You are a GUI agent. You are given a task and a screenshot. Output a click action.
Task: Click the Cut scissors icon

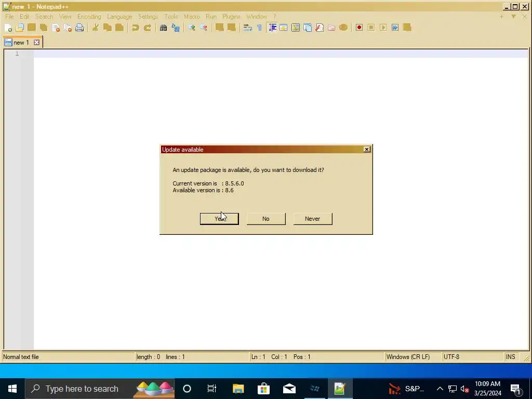(x=96, y=28)
